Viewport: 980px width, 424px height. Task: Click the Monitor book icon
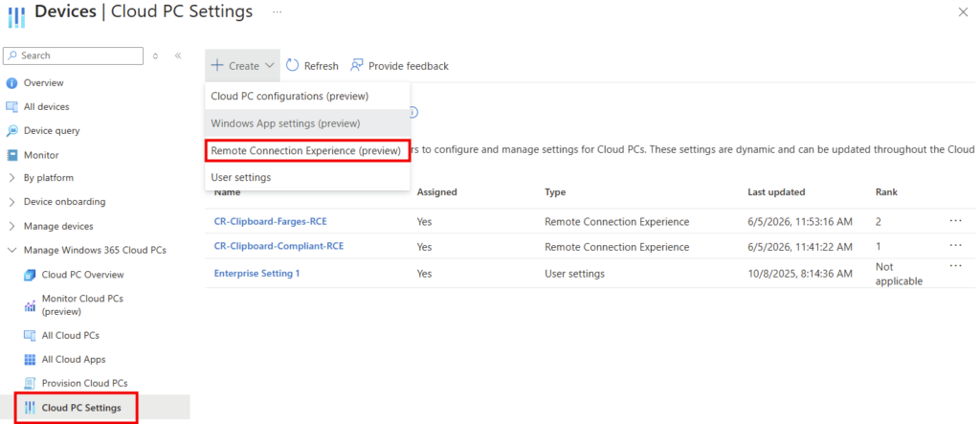coord(11,155)
